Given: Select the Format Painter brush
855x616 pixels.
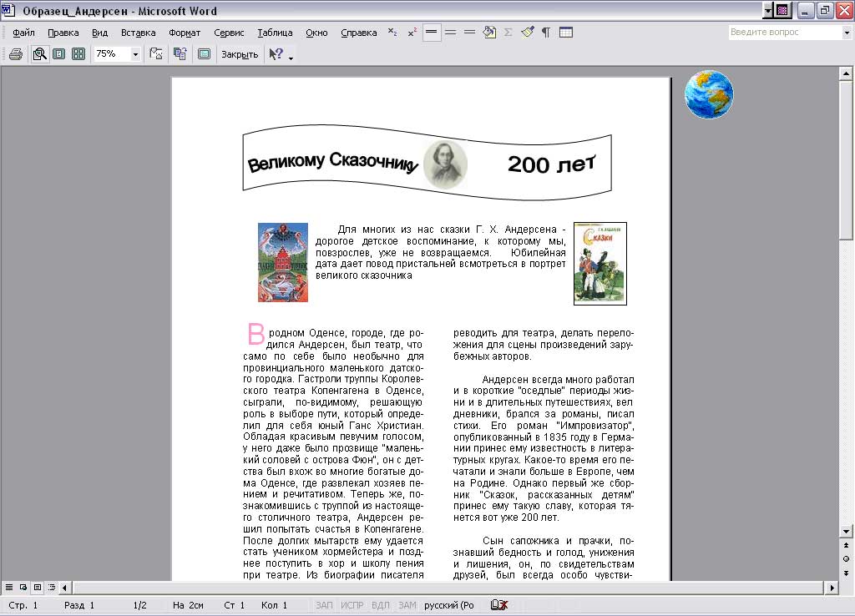Looking at the screenshot, I should 528,33.
